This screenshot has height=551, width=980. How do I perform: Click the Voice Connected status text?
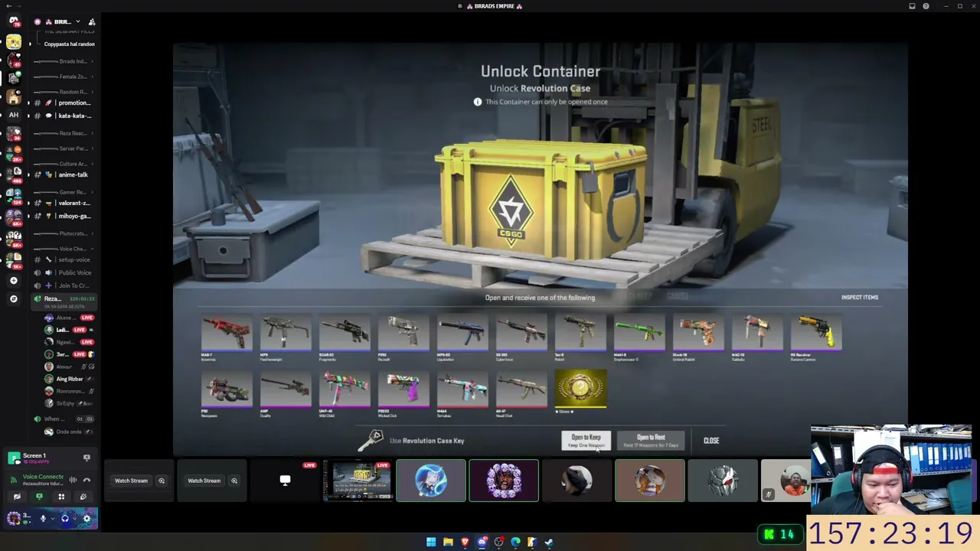(43, 477)
